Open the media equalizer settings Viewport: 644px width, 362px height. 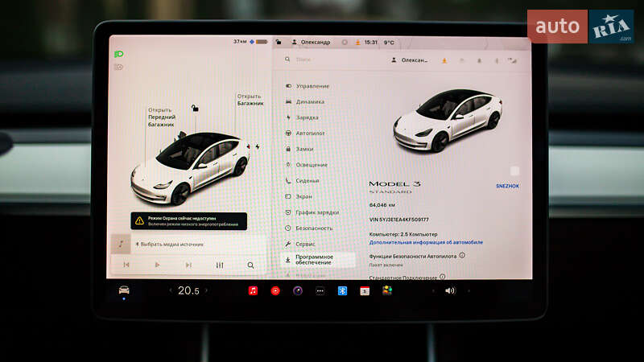(220, 265)
